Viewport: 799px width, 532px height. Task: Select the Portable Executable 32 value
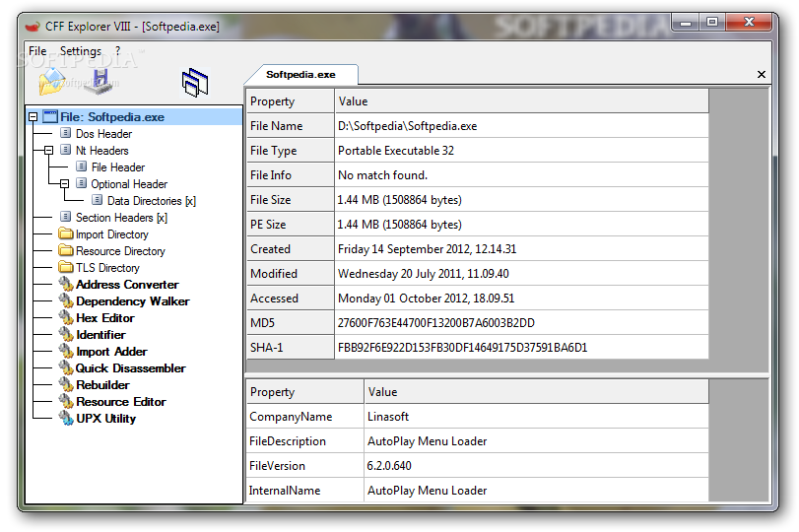522,151
